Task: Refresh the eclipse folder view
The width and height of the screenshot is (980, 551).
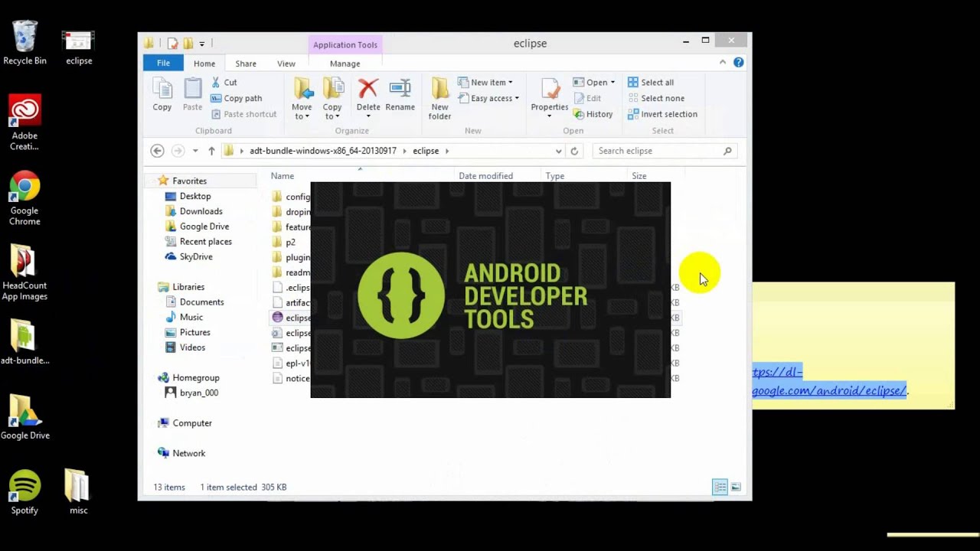Action: 574,151
